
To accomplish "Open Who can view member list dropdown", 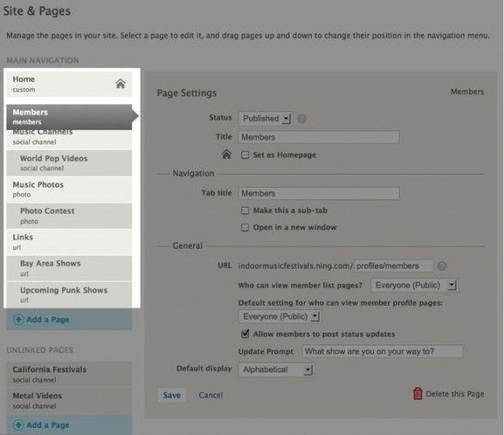I will click(414, 285).
